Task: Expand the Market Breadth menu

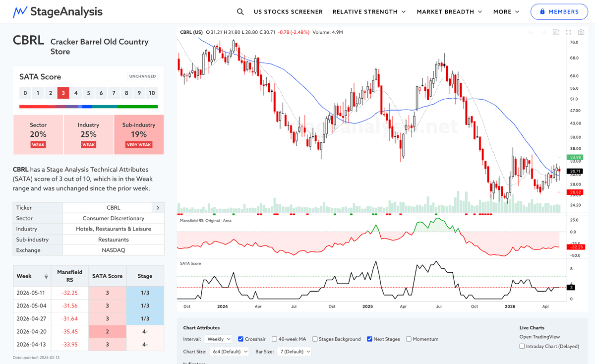Action: point(450,11)
